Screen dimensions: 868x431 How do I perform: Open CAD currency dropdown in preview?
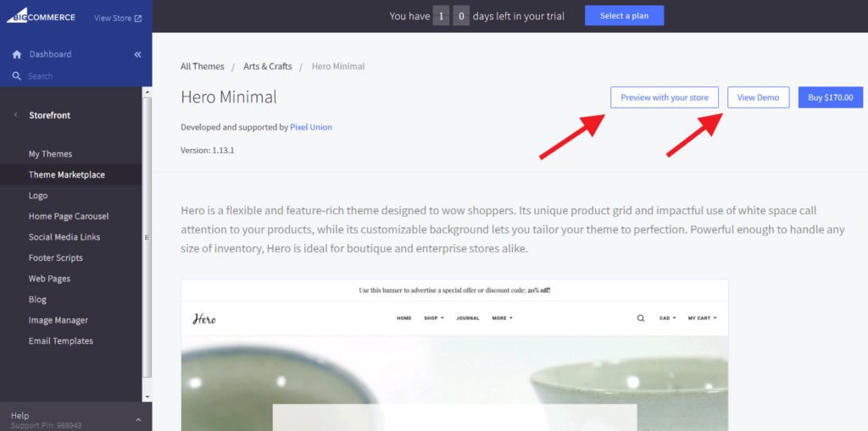667,318
